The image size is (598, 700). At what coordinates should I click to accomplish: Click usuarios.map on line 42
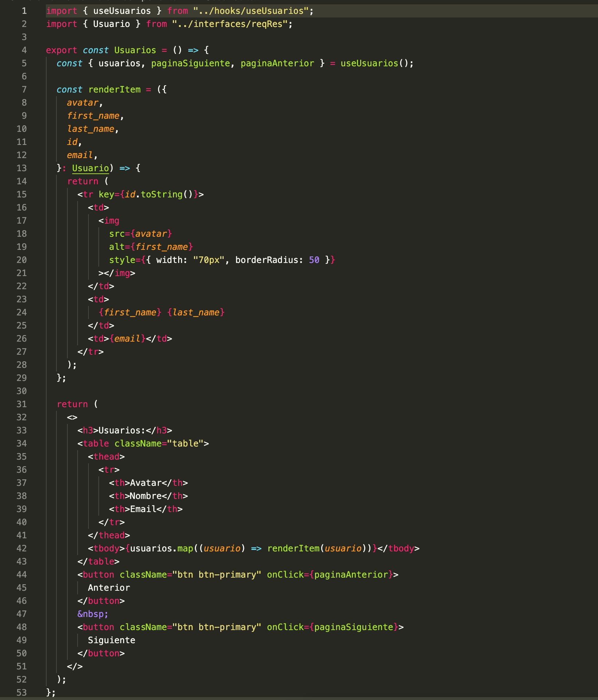click(x=162, y=548)
